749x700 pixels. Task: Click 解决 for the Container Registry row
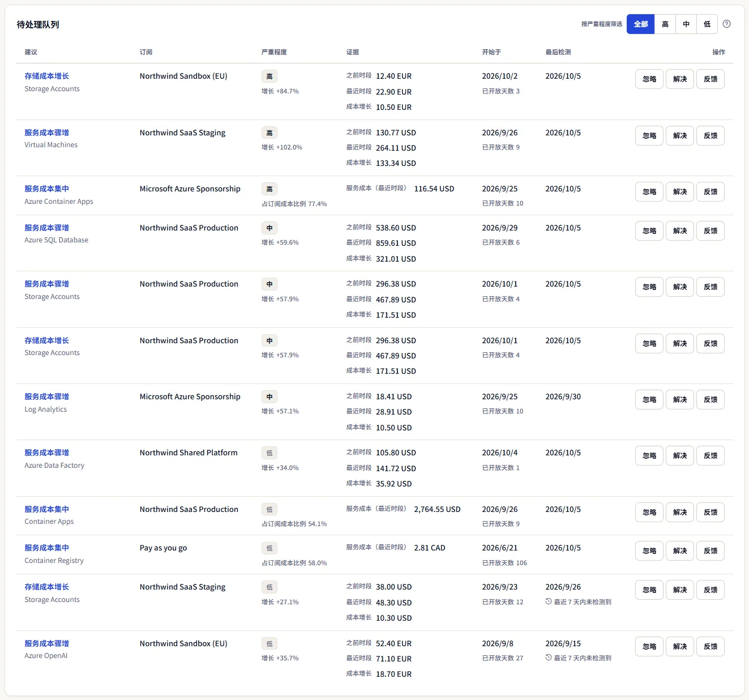point(680,550)
